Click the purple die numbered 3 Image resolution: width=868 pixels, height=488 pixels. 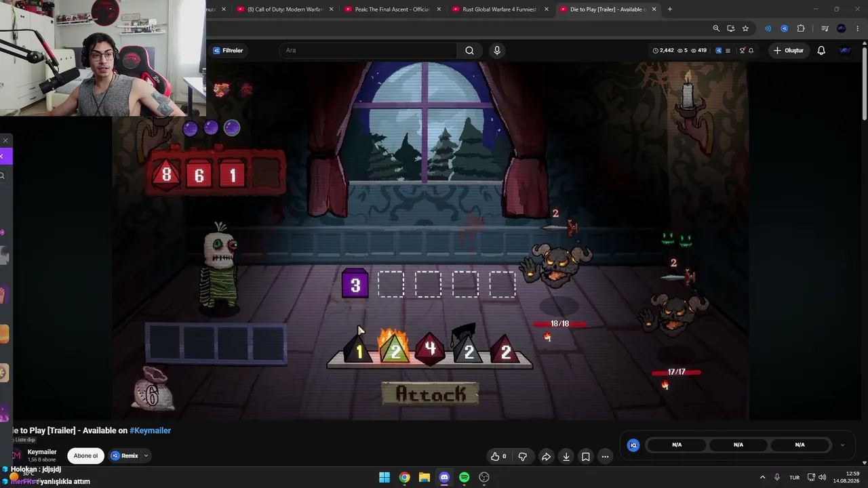(355, 284)
